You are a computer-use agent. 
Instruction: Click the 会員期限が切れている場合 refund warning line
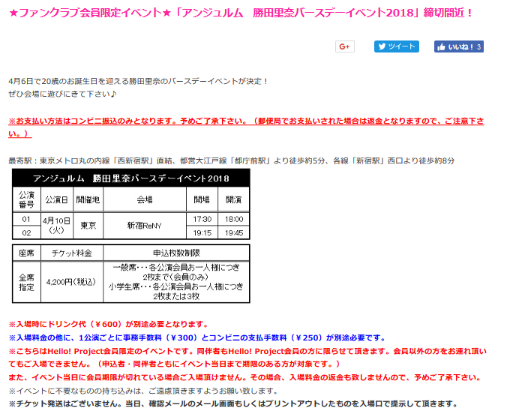pyautogui.click(x=246, y=377)
